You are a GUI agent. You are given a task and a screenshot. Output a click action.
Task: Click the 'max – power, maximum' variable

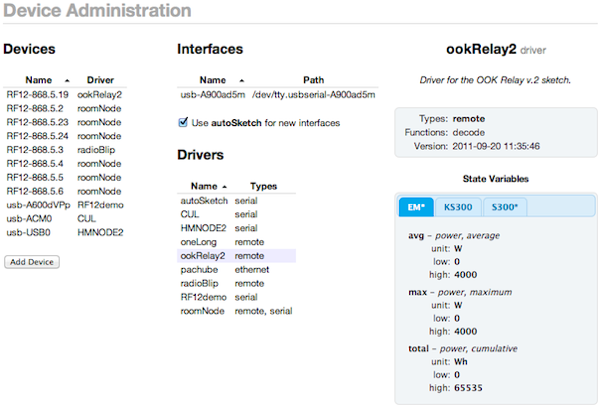click(460, 292)
